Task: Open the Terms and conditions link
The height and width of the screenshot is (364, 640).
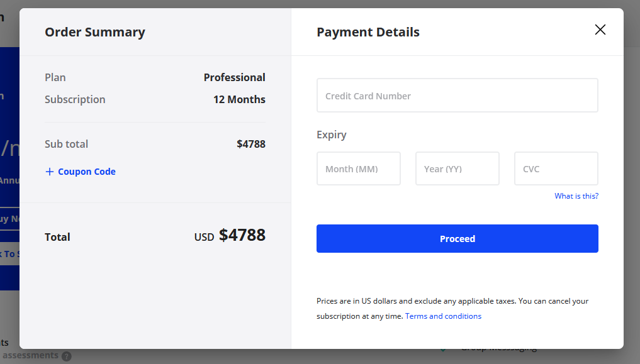Action: 443,316
